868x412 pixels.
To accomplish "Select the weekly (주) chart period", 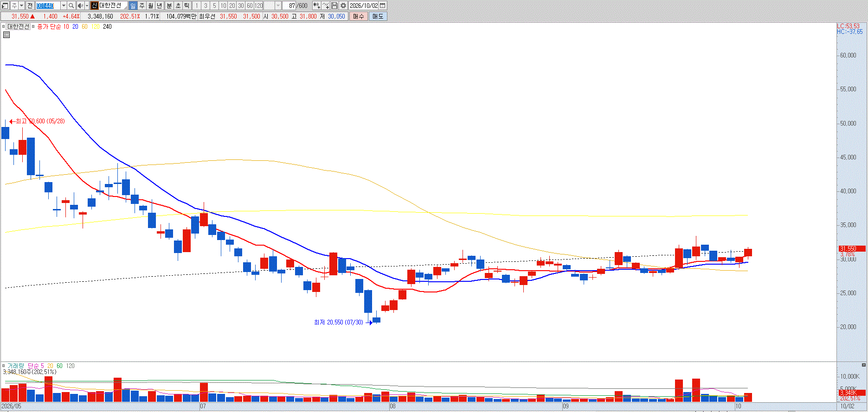I will click(x=142, y=6).
